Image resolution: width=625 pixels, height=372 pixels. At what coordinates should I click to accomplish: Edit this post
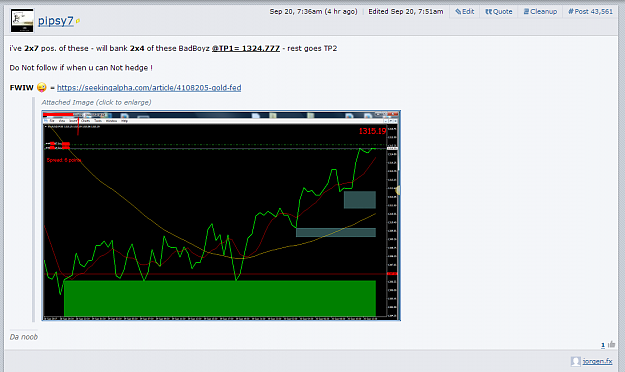coord(465,12)
